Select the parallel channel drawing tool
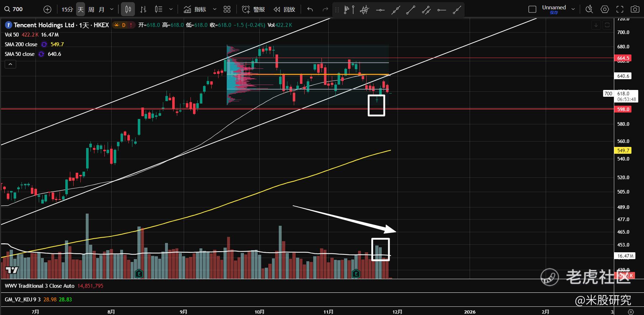The image size is (644, 315). 426,10
